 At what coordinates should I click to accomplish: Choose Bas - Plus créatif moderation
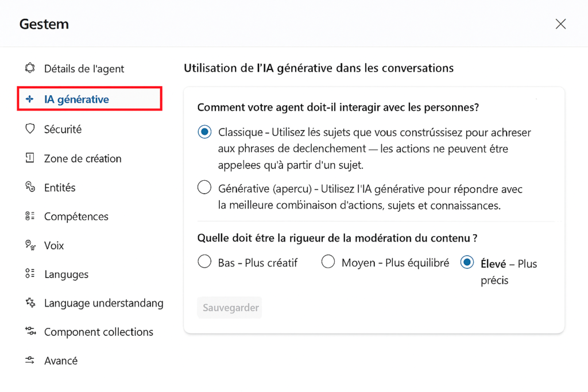pyautogui.click(x=204, y=262)
